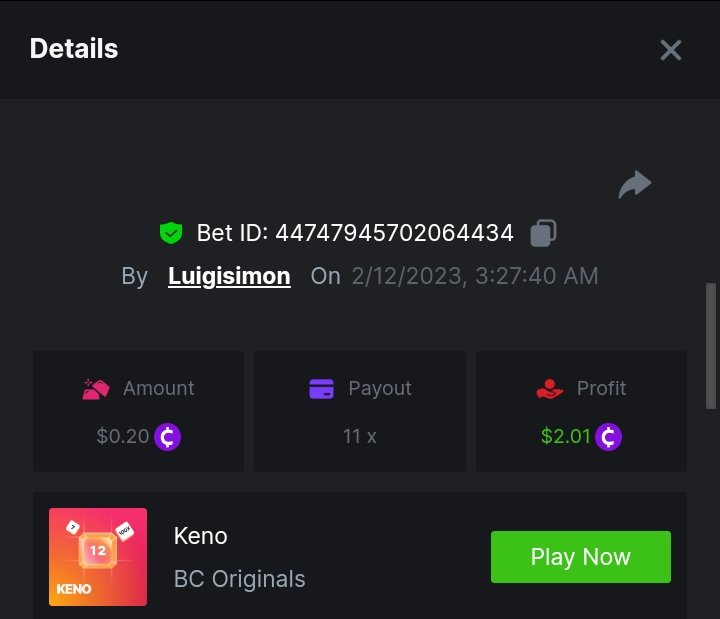Click the green $2.01 profit value
Screen dimensions: 720x619
click(565, 437)
